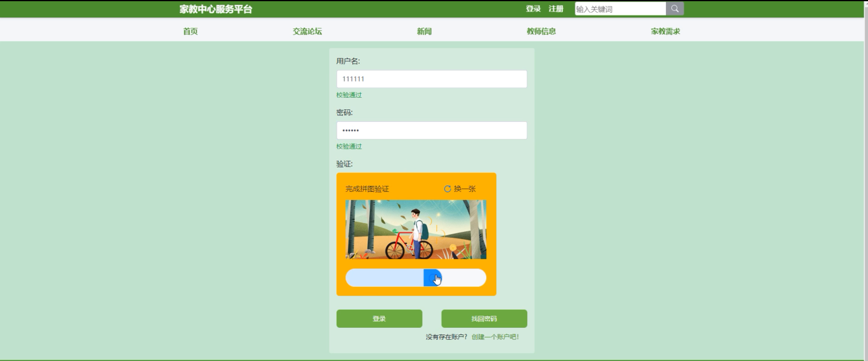The image size is (868, 361).
Task: Click the 家教中心服务平台 site title
Action: (x=216, y=9)
